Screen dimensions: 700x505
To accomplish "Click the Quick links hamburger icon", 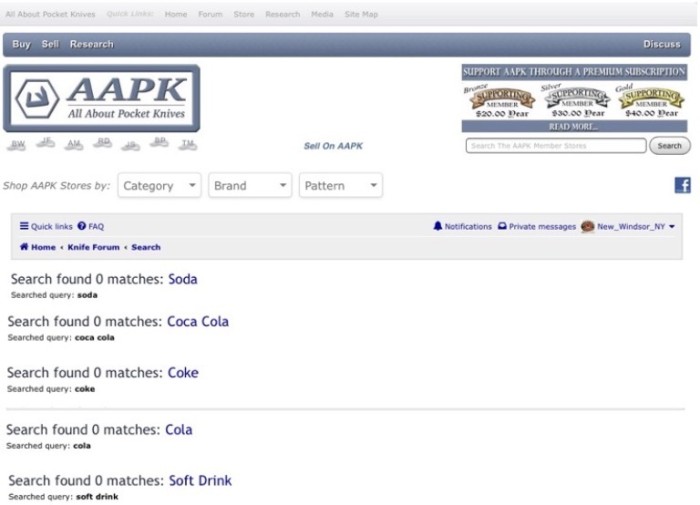I will tap(24, 226).
